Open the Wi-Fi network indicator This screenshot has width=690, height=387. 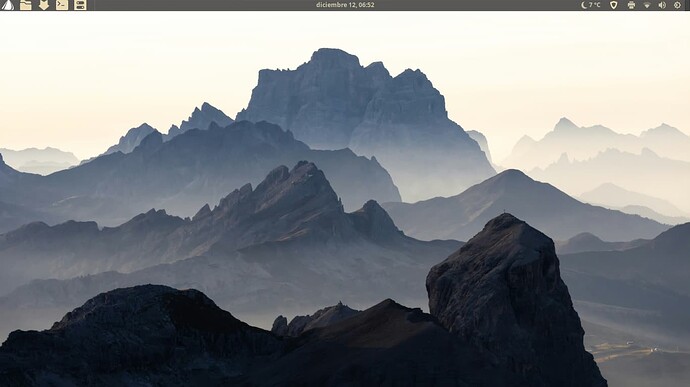pos(647,5)
